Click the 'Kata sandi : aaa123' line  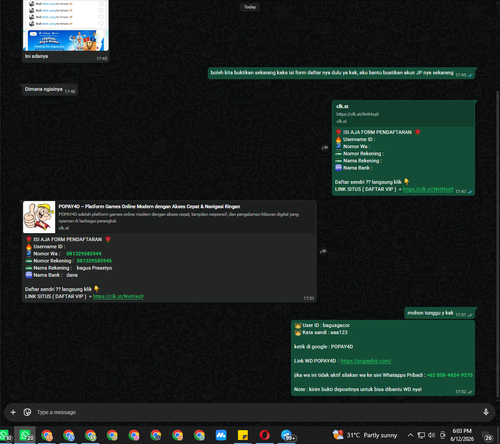(x=321, y=332)
